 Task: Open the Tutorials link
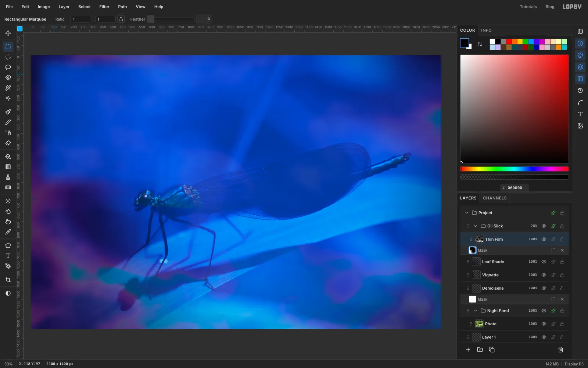[528, 7]
